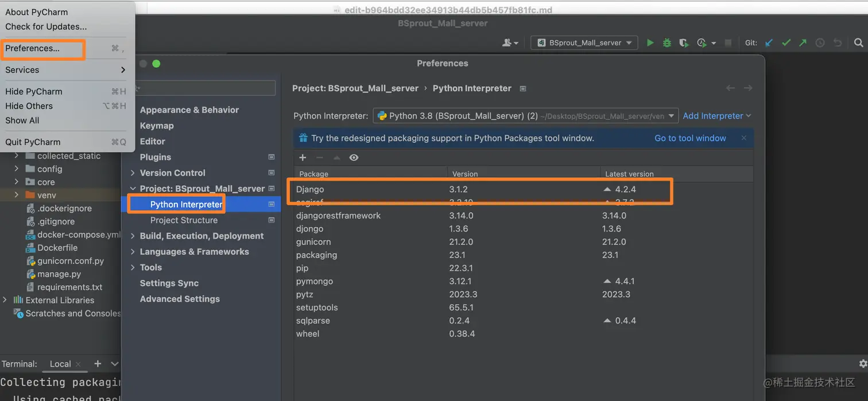This screenshot has width=868, height=401.
Task: Click the grey stop square button
Action: click(x=728, y=42)
